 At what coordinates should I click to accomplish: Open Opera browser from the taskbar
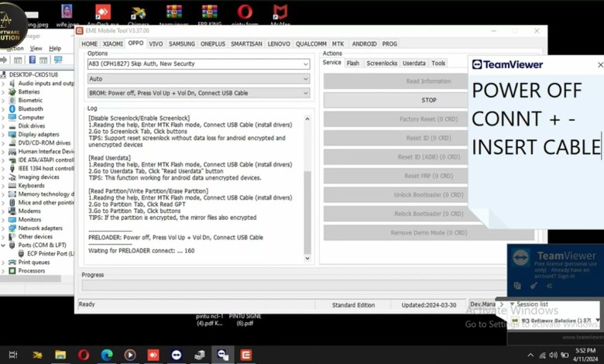[83, 355]
